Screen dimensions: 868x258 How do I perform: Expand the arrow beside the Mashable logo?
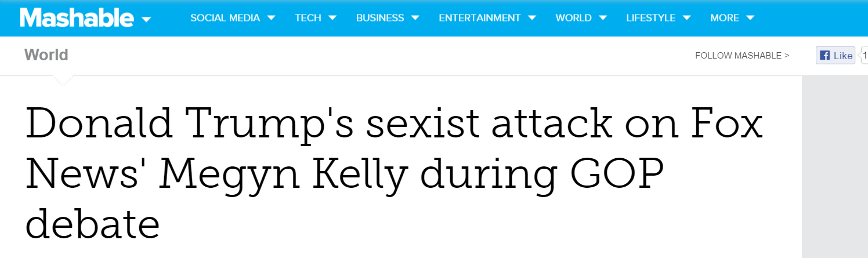coord(146,20)
